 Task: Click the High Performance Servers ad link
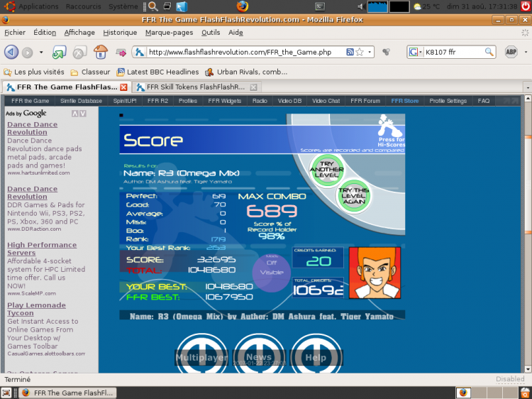(x=42, y=249)
